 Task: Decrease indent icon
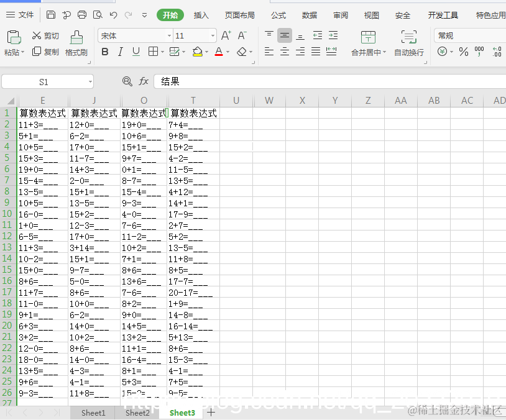click(318, 35)
